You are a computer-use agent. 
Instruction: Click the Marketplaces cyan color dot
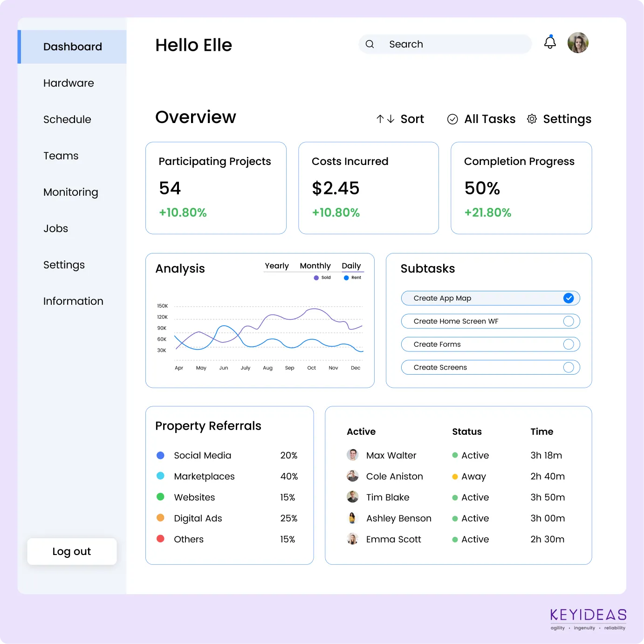160,476
